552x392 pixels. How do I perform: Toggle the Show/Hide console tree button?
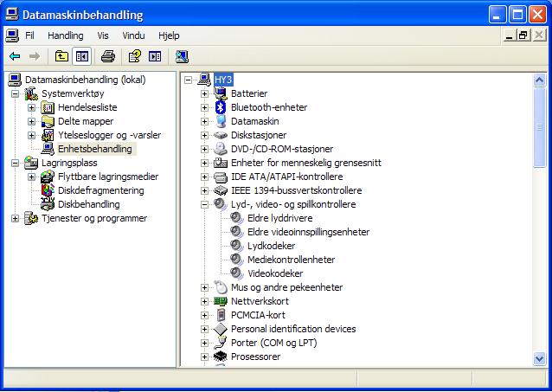point(82,56)
